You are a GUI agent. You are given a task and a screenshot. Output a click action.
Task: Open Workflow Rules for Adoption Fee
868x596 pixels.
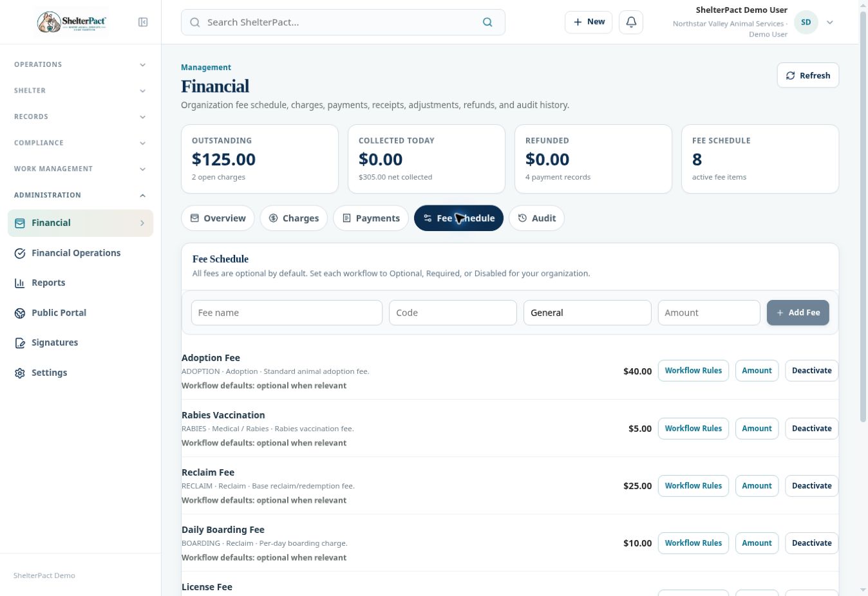click(x=693, y=371)
